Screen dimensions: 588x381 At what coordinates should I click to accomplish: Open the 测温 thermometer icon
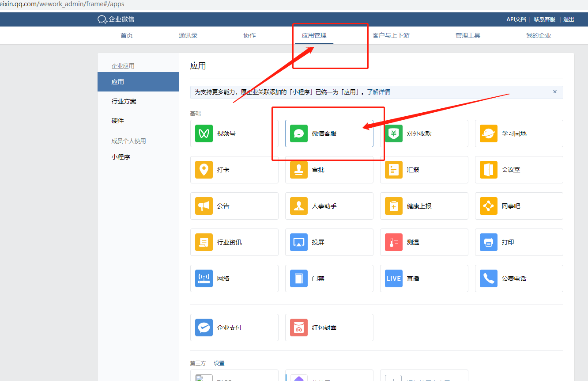(x=394, y=242)
